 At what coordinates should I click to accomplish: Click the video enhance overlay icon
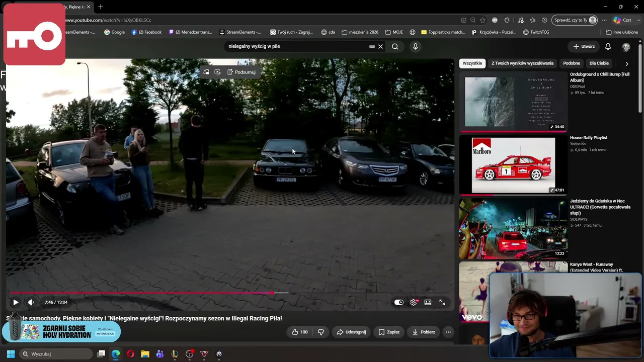217,72
